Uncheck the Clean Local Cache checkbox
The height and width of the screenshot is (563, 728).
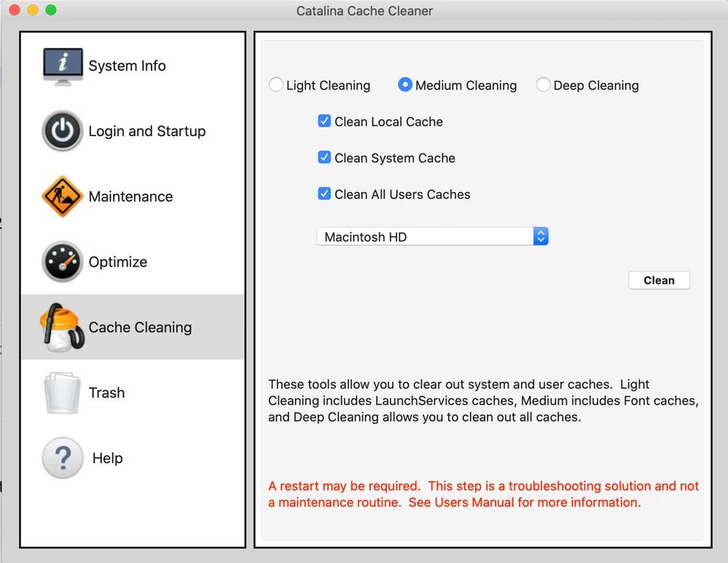click(324, 121)
